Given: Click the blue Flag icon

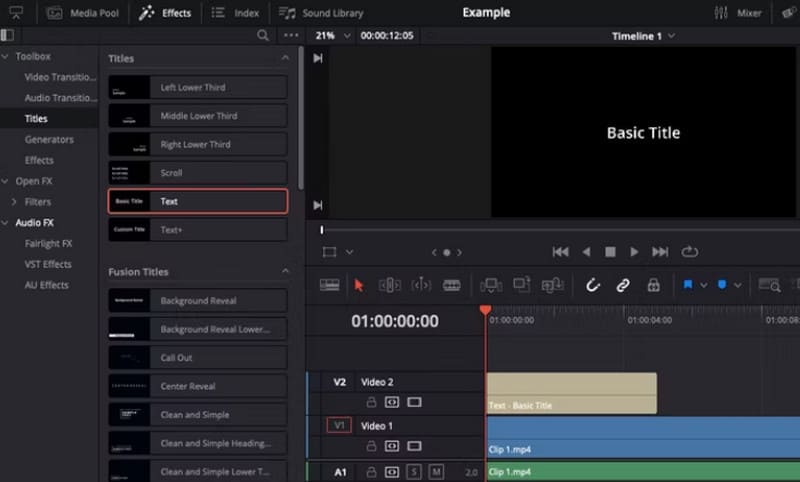Looking at the screenshot, I should coord(688,285).
